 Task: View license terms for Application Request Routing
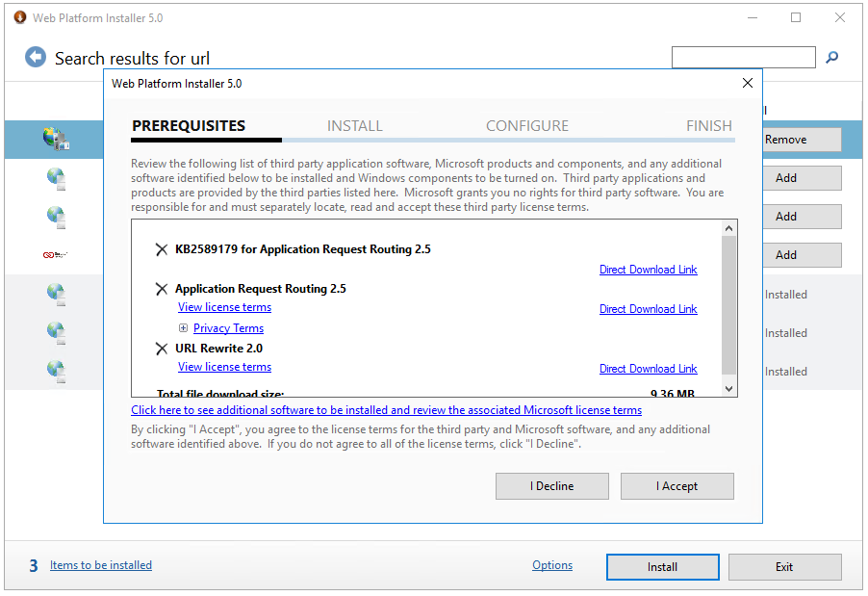pyautogui.click(x=224, y=307)
